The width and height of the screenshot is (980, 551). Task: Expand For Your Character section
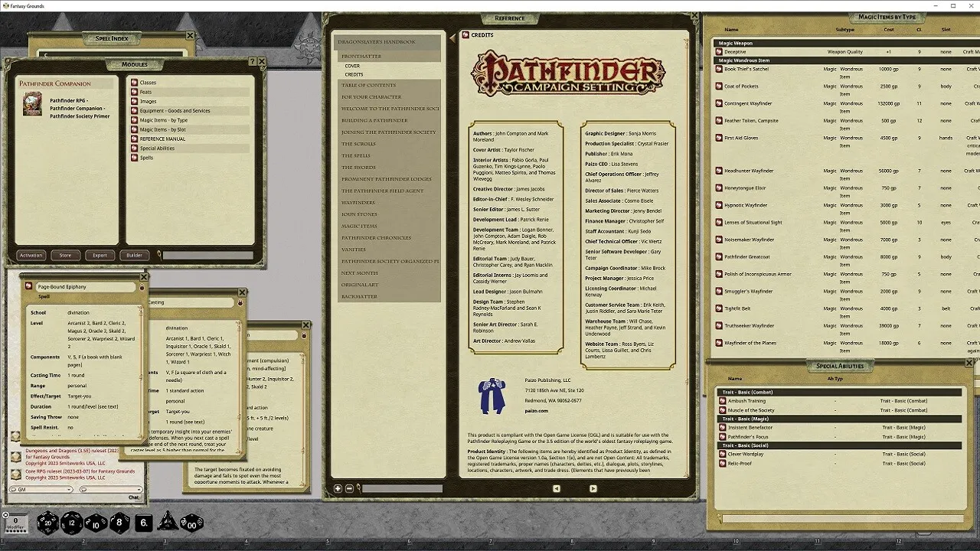pos(389,96)
